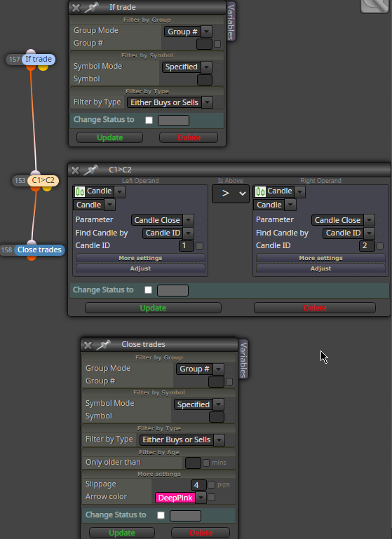Click Update in If trade panel
Image resolution: width=392 pixels, height=539 pixels.
click(x=109, y=137)
